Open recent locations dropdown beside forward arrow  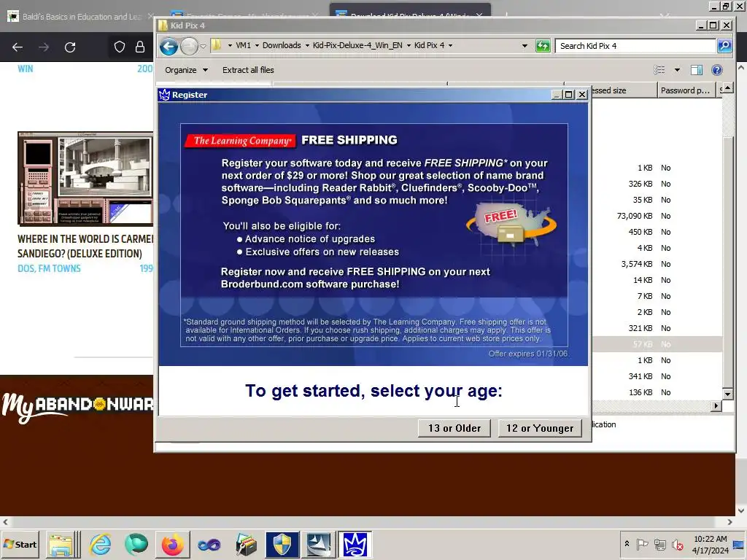[x=203, y=46]
